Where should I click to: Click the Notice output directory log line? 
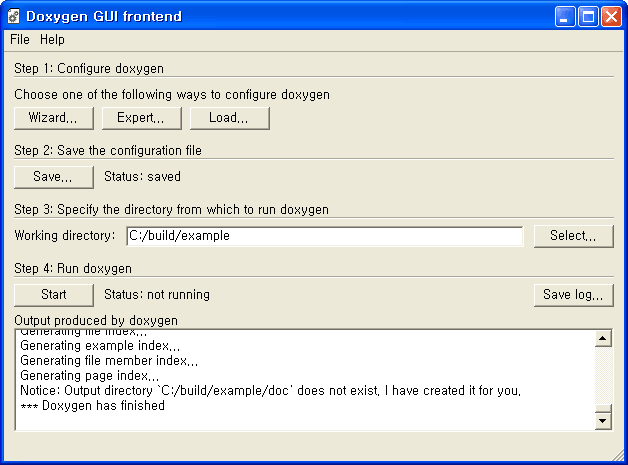(270, 390)
